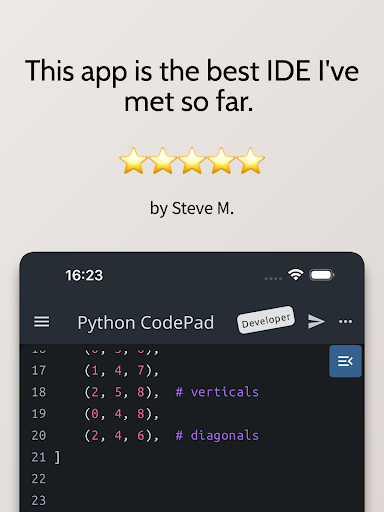Click the '# verticals' comment
Viewport: 384px width, 512px height.
coord(217,392)
